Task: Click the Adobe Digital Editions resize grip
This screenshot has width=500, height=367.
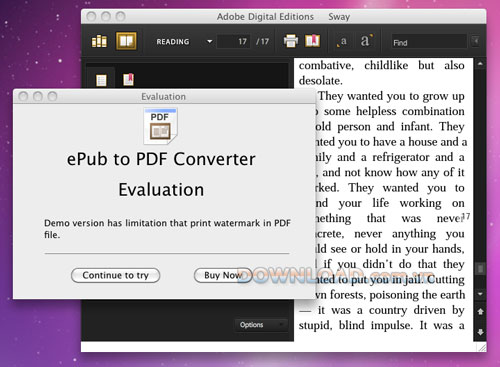Action: (x=482, y=348)
